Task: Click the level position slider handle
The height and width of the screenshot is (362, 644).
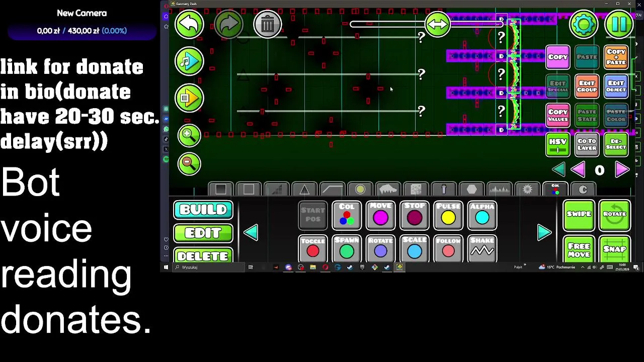Action: pos(437,24)
